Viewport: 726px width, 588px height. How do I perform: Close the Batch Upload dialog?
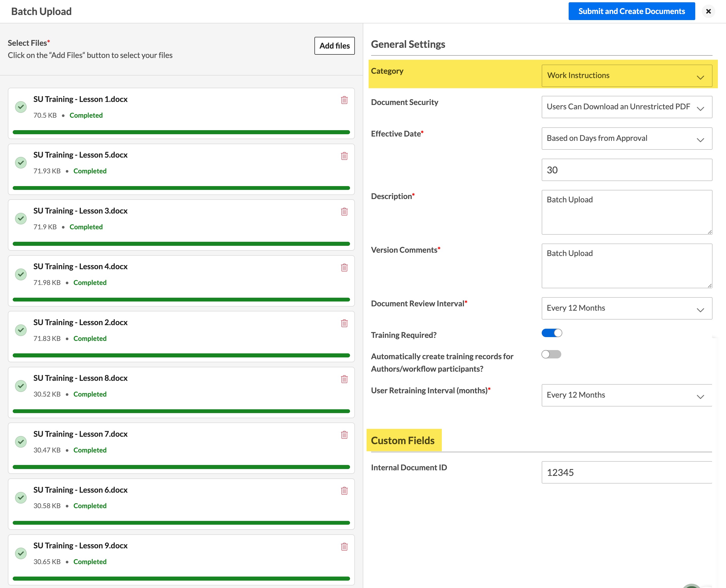coord(708,11)
